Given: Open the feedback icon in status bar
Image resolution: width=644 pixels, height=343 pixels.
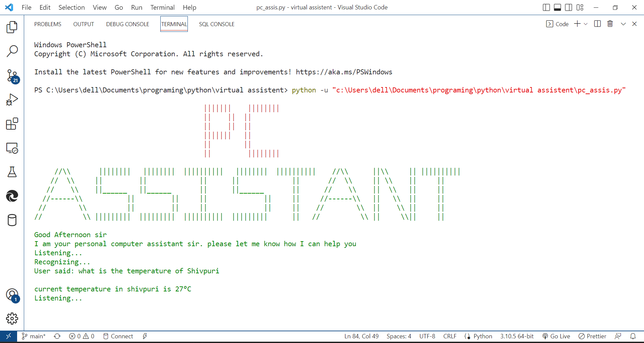Looking at the screenshot, I should tap(618, 336).
